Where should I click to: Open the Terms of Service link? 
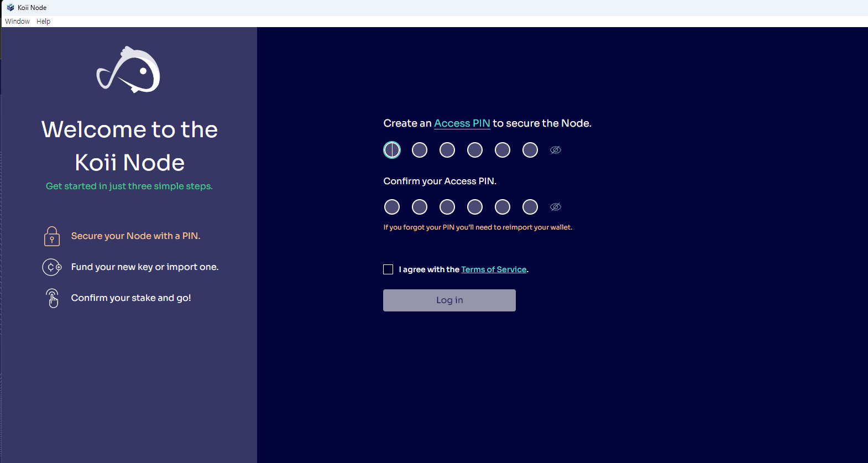click(x=494, y=269)
